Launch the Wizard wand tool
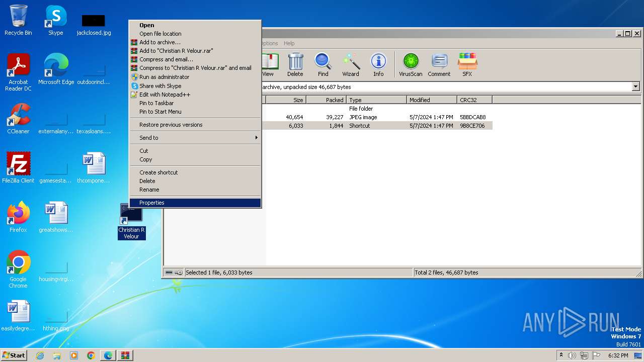This screenshot has height=362, width=644. (351, 65)
